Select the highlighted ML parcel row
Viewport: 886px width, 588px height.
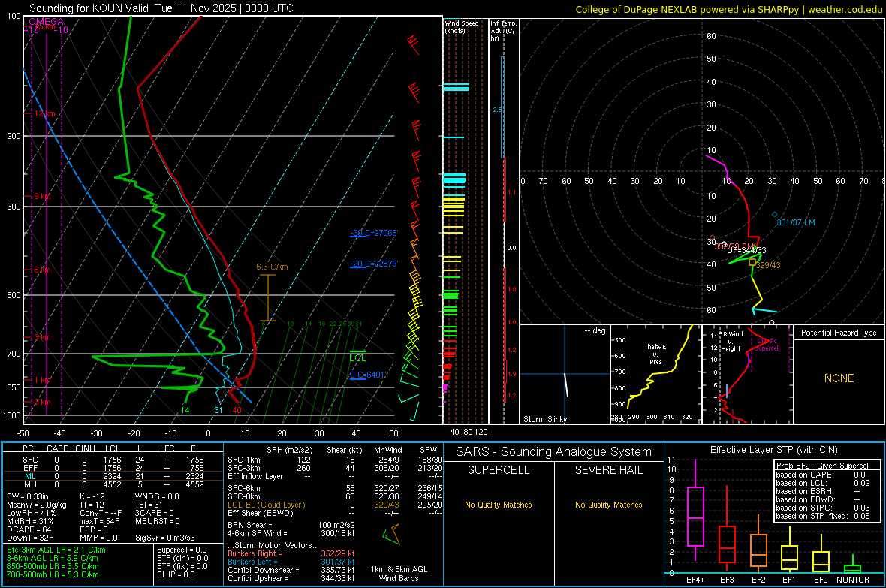click(113, 476)
